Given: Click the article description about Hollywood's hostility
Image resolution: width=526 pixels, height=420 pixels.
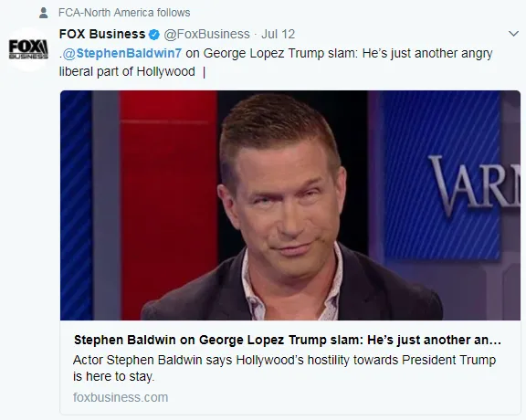Looking at the screenshot, I should coord(284,368).
